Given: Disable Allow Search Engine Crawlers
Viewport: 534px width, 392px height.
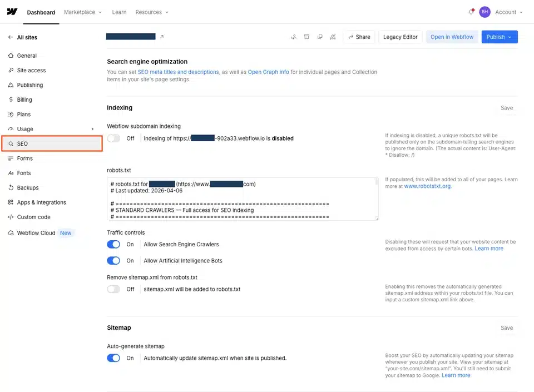Looking at the screenshot, I should tap(113, 245).
